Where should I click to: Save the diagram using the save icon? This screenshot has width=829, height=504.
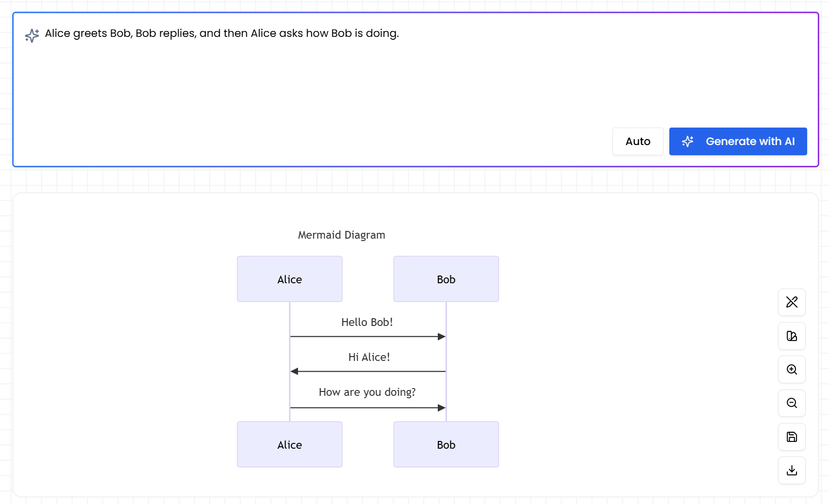pyautogui.click(x=792, y=437)
